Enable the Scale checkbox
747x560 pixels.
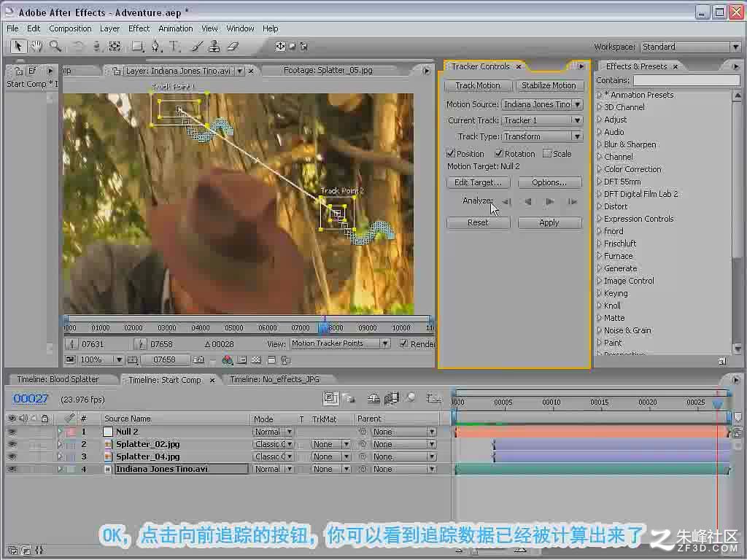547,153
